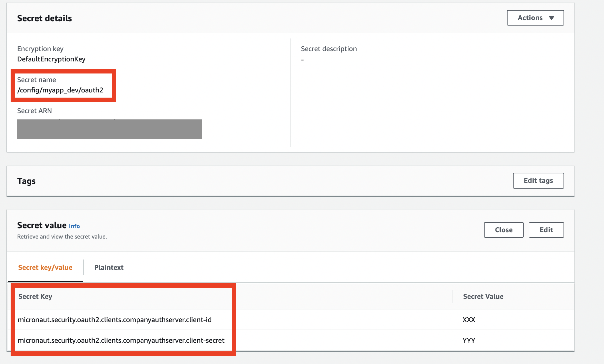Select the XXX secret value
This screenshot has width=604, height=364.
469,320
